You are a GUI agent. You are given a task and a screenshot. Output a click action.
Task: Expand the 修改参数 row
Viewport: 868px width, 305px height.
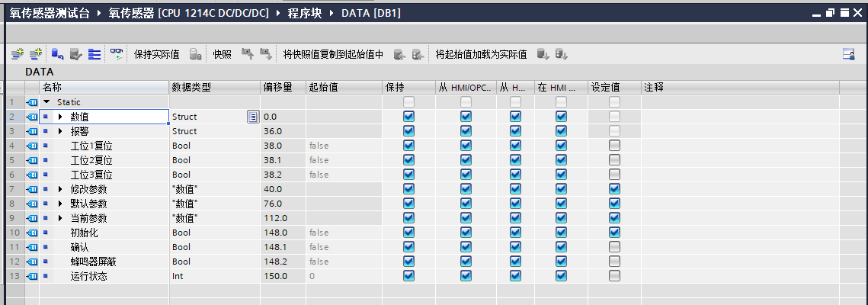60,189
